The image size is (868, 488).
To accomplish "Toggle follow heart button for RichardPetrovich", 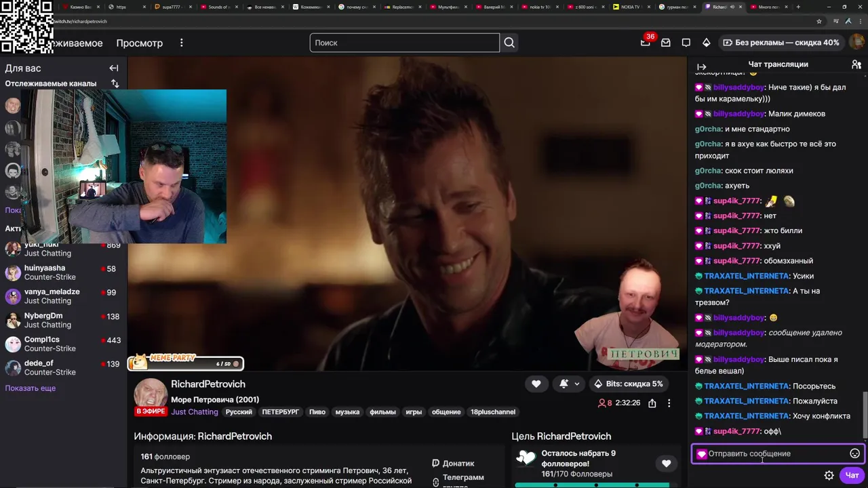I will pos(536,384).
